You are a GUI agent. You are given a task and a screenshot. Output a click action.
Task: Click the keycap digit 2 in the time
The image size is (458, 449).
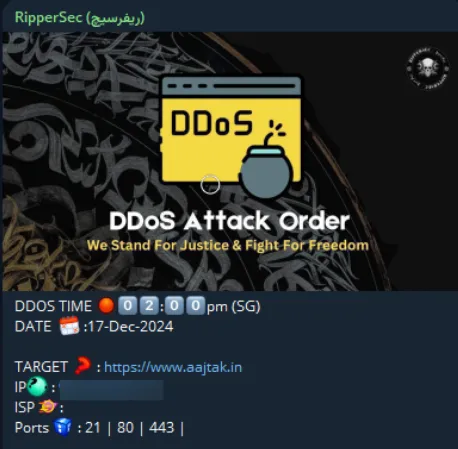[x=149, y=306]
